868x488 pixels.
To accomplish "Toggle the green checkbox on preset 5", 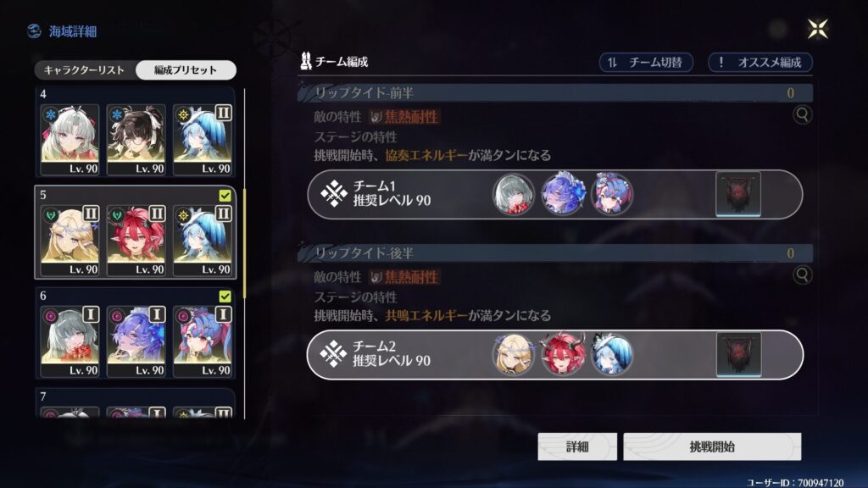I will point(225,196).
